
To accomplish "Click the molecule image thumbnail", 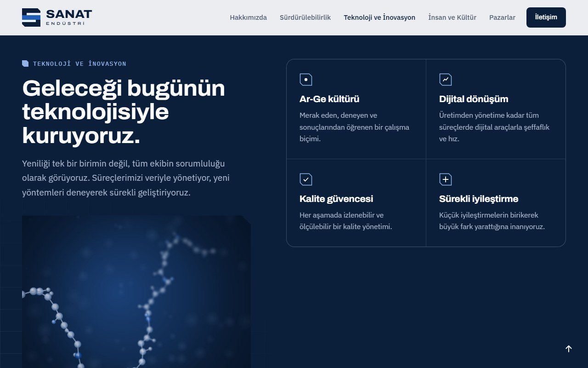I will click(136, 292).
